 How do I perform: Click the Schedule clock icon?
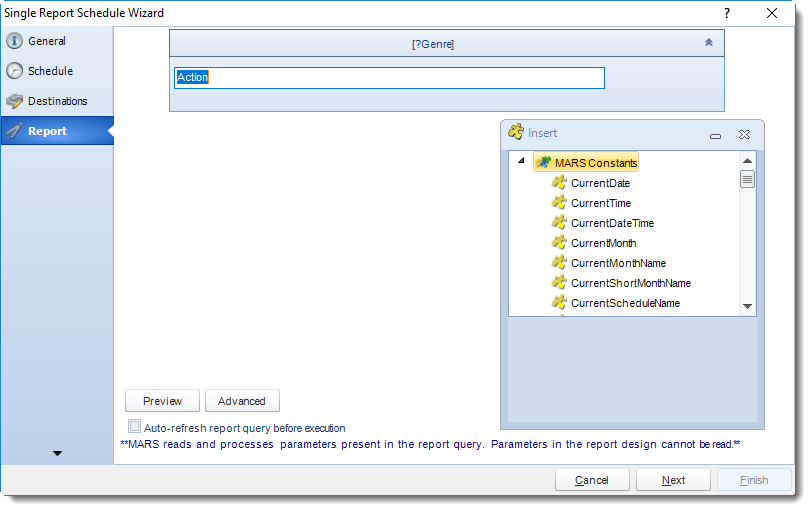(14, 71)
